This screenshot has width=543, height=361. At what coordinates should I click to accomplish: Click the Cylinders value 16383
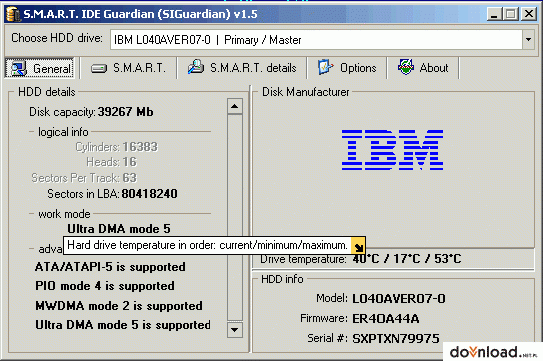[140, 147]
